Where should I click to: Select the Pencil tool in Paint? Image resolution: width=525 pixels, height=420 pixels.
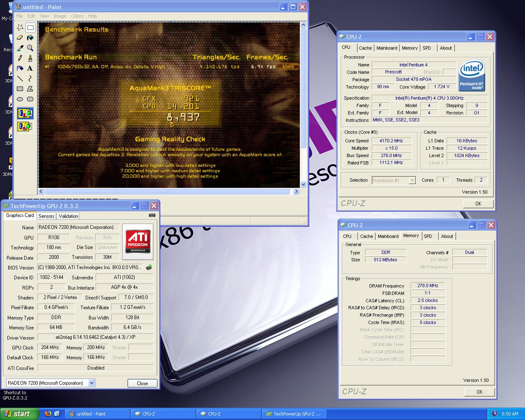pos(20,58)
